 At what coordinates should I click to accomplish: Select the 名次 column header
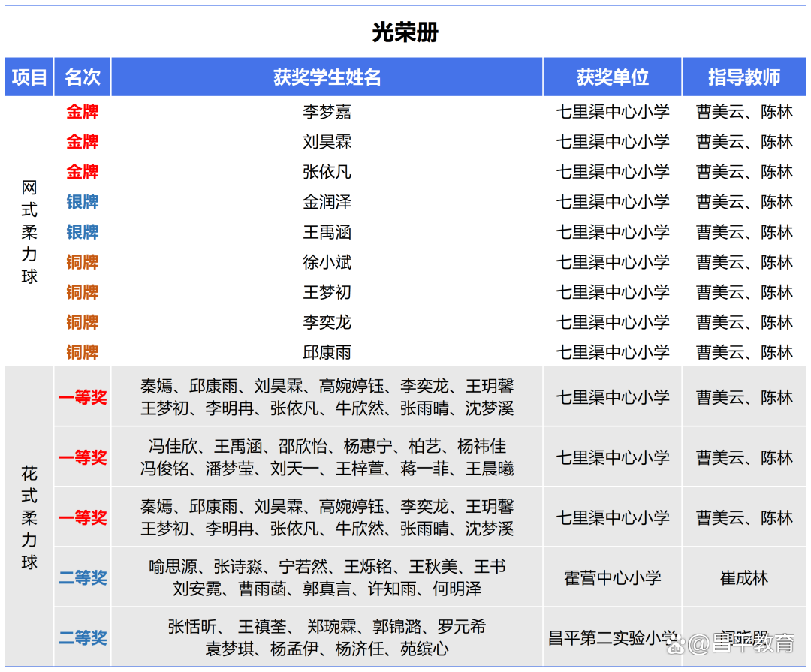[83, 77]
